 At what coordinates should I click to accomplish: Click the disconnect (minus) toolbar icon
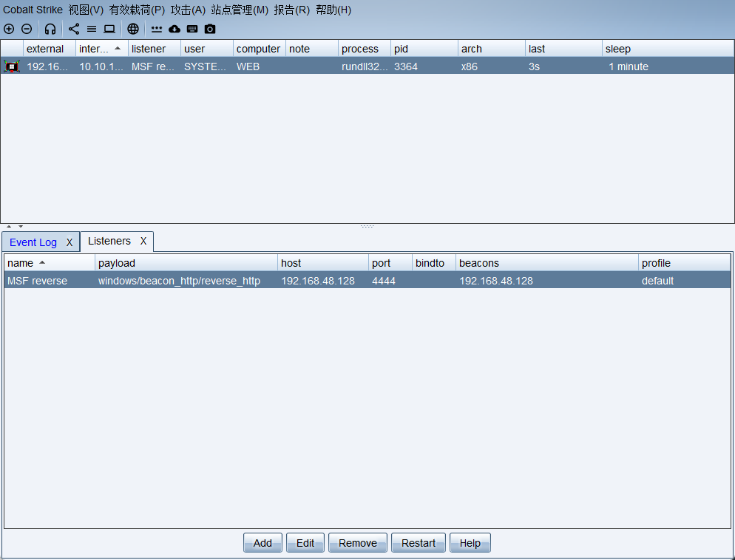tap(27, 29)
